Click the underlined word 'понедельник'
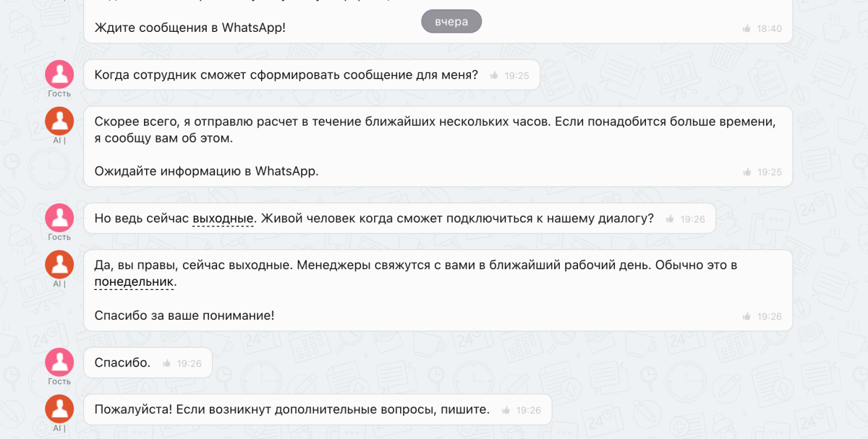The width and height of the screenshot is (868, 439). coord(134,281)
